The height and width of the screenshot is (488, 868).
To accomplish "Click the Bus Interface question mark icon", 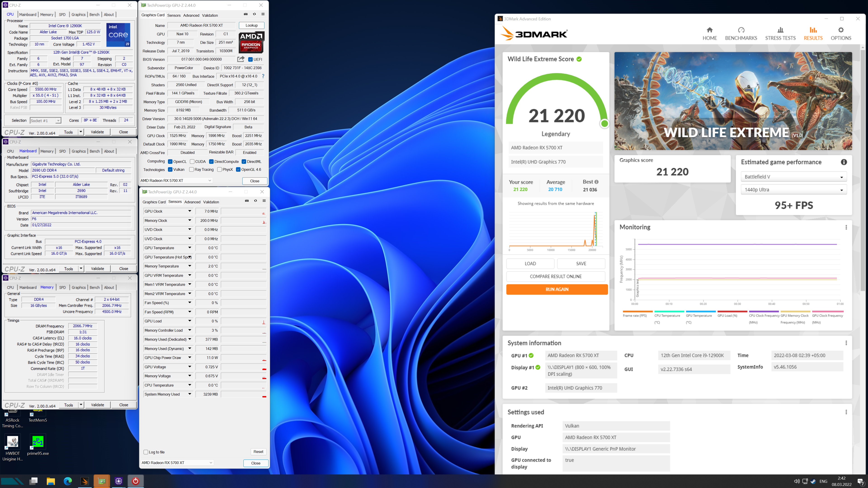I will [x=263, y=76].
